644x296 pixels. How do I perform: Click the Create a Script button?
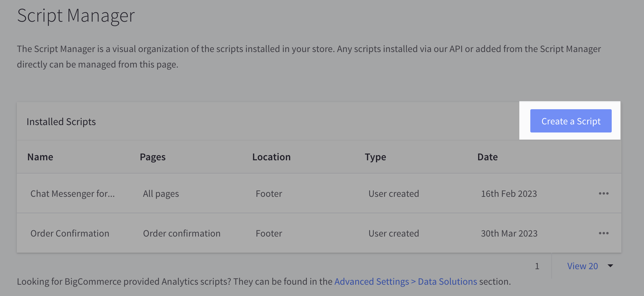(570, 121)
